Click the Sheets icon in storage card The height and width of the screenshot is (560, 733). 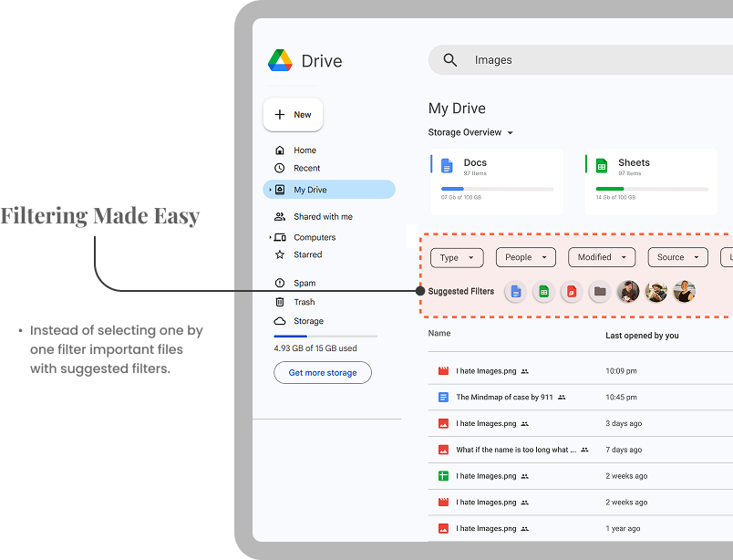[x=602, y=166]
